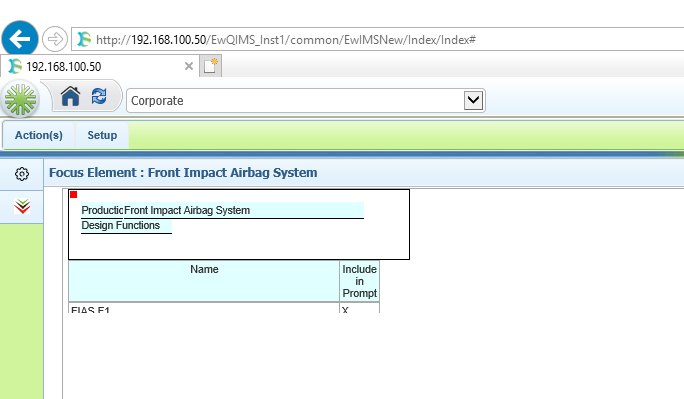This screenshot has height=399, width=684.
Task: Click the Focus Element heading text
Action: 183,173
